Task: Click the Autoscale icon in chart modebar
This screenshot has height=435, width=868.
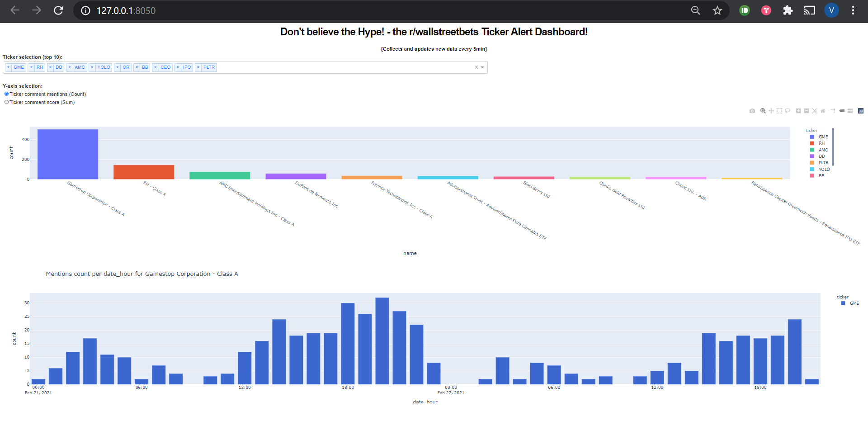Action: tap(815, 111)
